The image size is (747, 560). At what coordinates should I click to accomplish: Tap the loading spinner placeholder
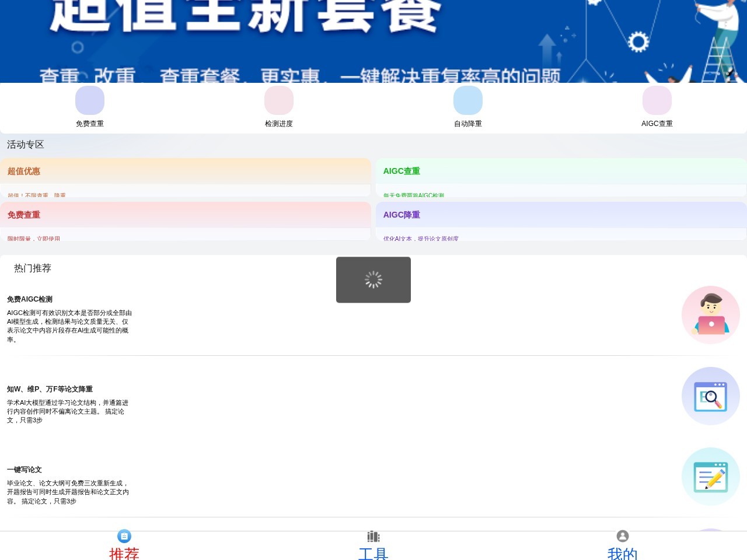coord(373,279)
